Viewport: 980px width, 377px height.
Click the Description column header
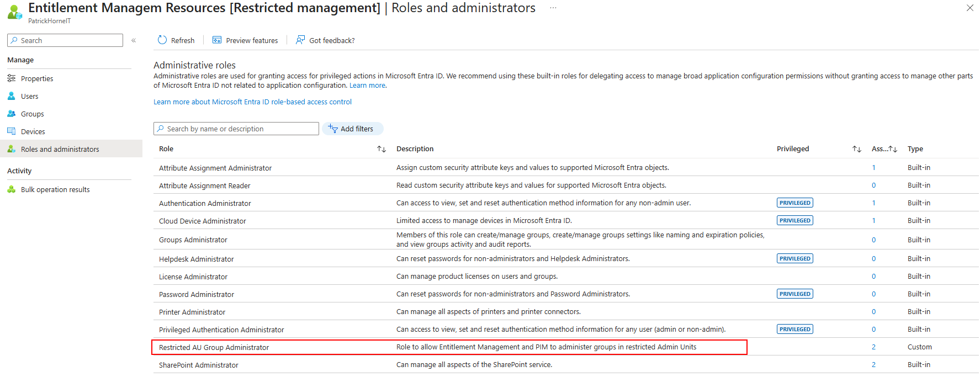tap(415, 149)
